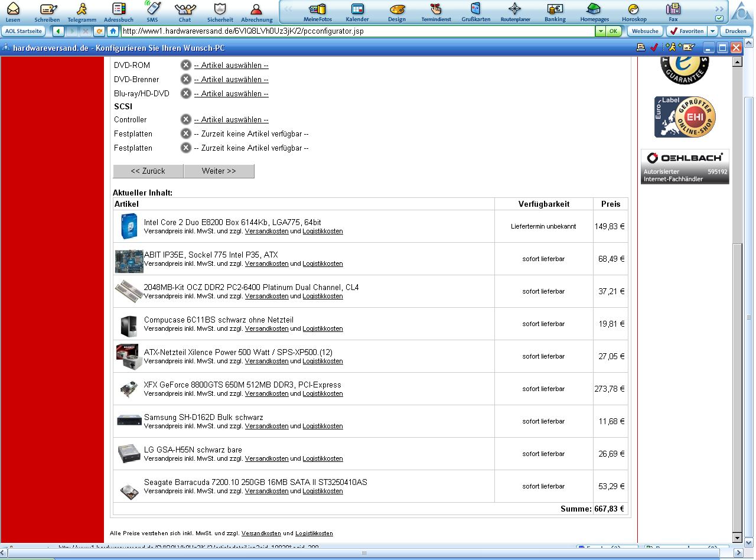The width and height of the screenshot is (756, 560).
Task: Select article link for DVD-ROM
Action: point(231,65)
